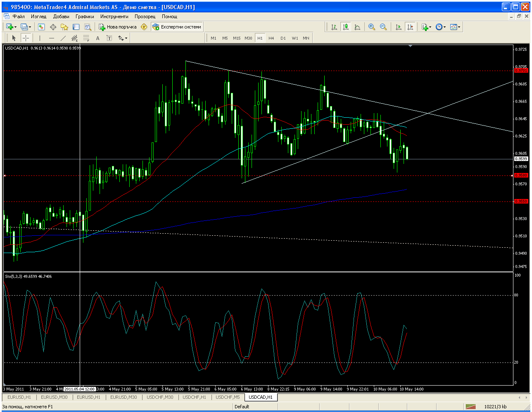This screenshot has height=412, width=532.
Task: Open the Файл menu
Action: pos(19,17)
